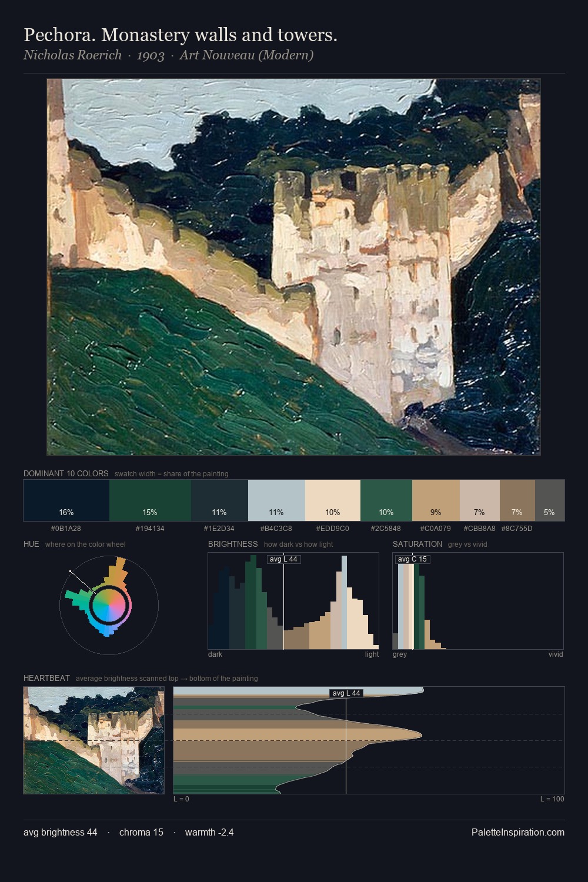This screenshot has height=882, width=588.
Task: Click the hex code #8C755D text
Action: [517, 529]
